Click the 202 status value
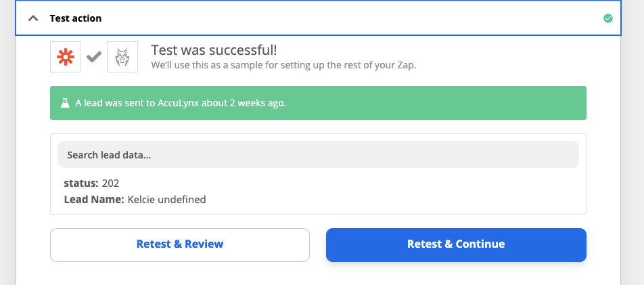Image resolution: width=644 pixels, height=285 pixels. [x=110, y=183]
